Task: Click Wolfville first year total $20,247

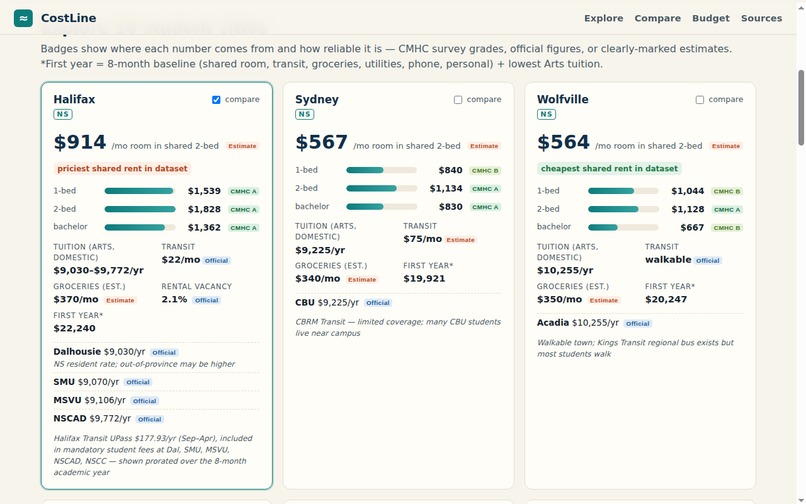Action: point(666,300)
